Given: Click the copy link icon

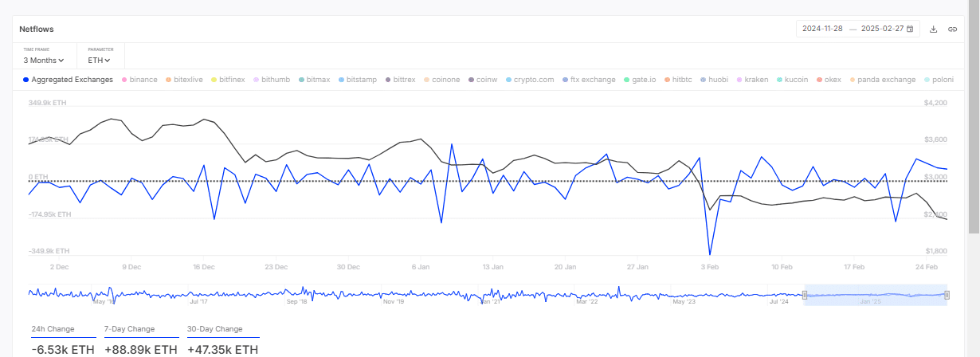Looking at the screenshot, I should tap(952, 29).
